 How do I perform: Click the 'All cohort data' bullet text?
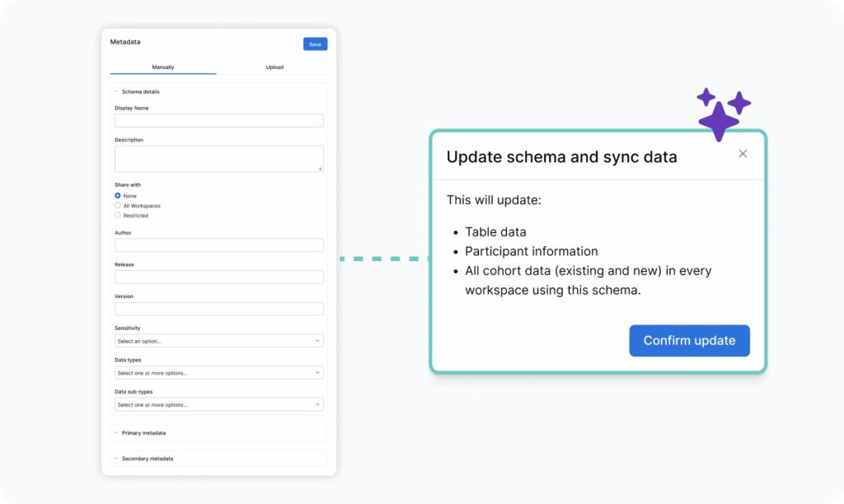point(588,280)
